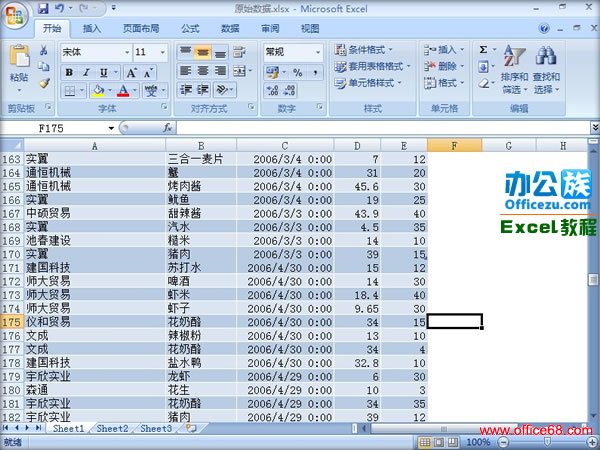Apply red font color A
This screenshot has height=450, width=600.
tap(123, 91)
